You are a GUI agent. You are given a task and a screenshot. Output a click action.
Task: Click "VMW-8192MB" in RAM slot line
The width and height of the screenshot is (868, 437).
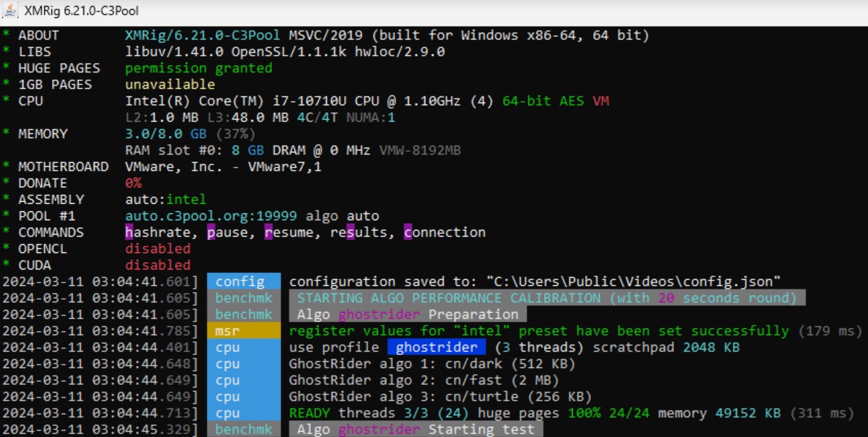tap(420, 150)
